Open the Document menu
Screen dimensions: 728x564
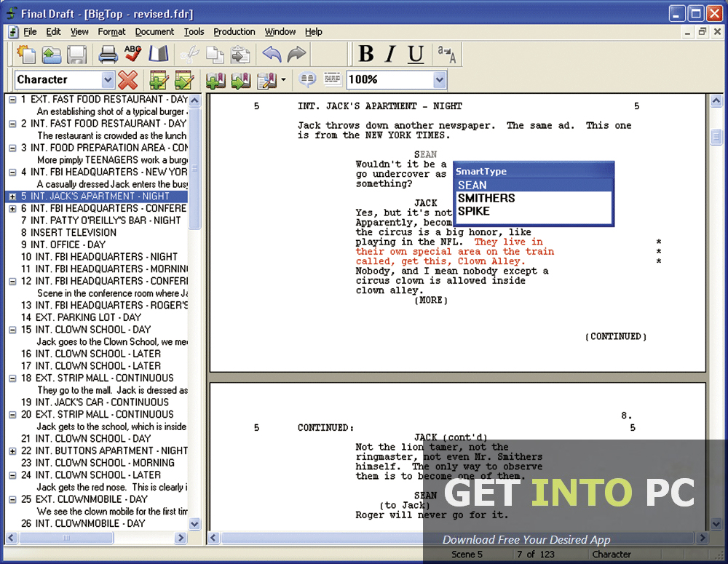(x=154, y=31)
